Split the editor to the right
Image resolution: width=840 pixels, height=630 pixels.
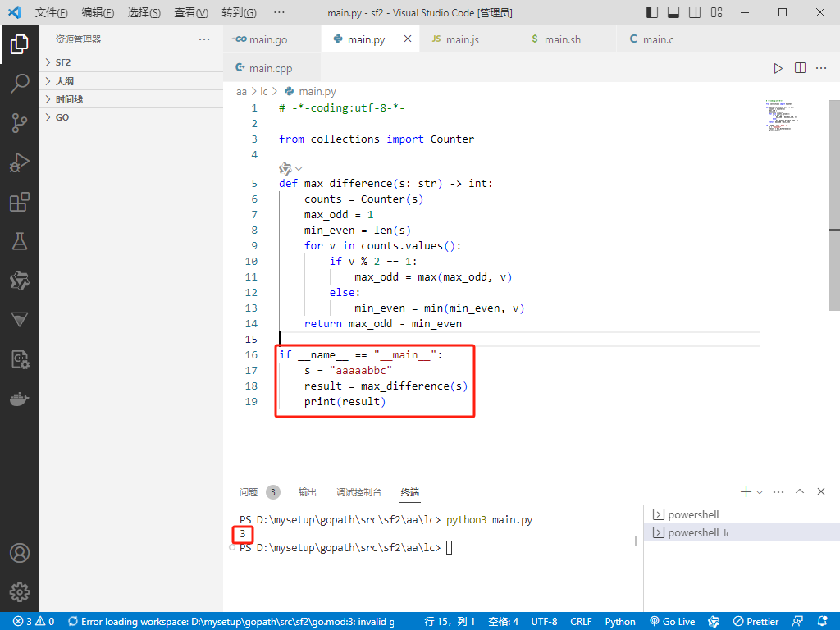(x=800, y=68)
